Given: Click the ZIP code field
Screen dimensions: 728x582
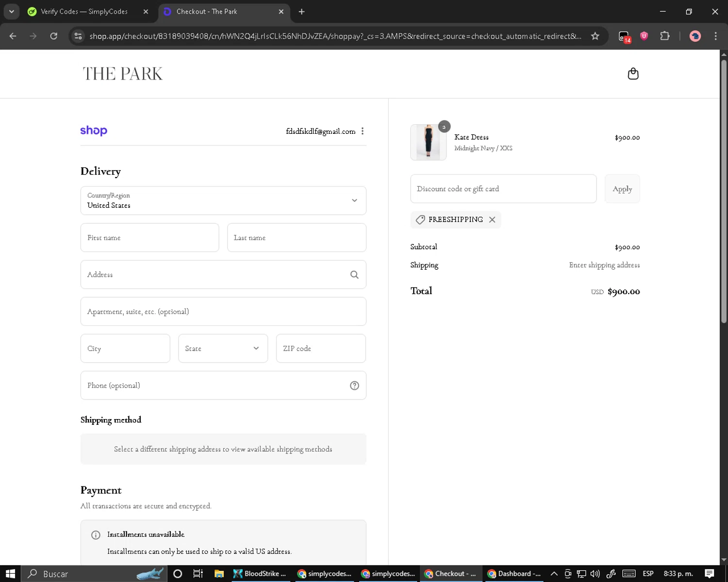Looking at the screenshot, I should (x=321, y=348).
